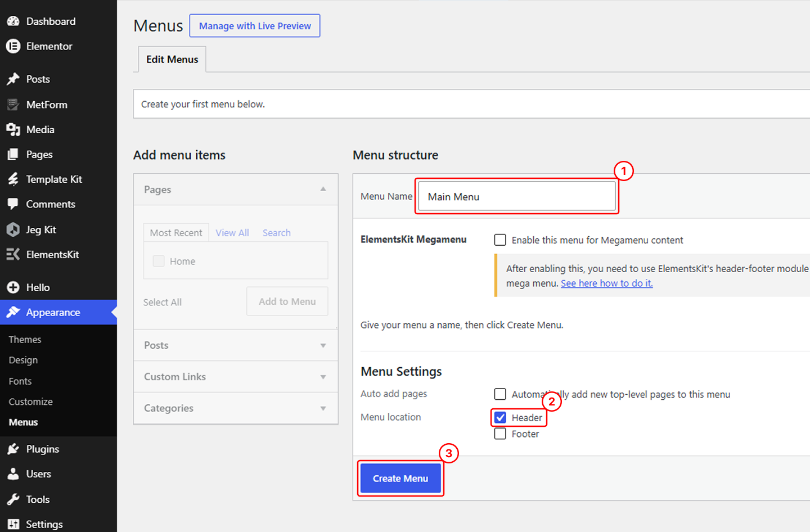Image resolution: width=810 pixels, height=532 pixels.
Task: Switch to the View All tab
Action: (x=232, y=233)
